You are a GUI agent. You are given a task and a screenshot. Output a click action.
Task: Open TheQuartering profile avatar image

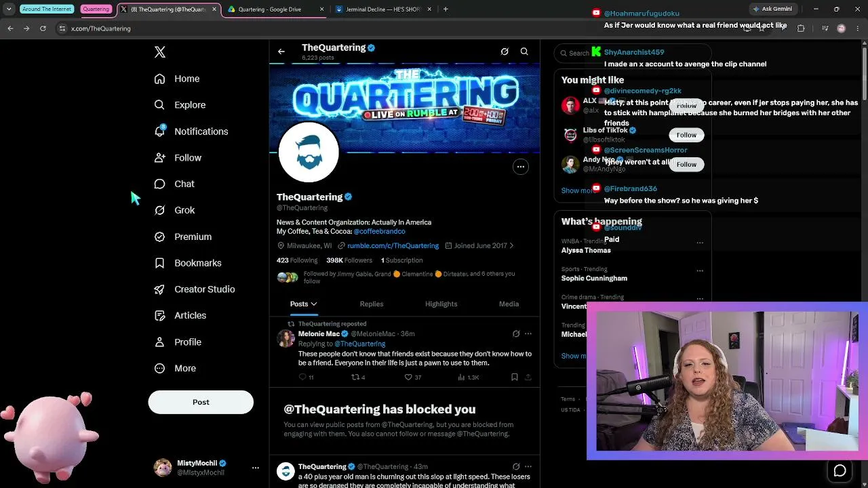[309, 152]
